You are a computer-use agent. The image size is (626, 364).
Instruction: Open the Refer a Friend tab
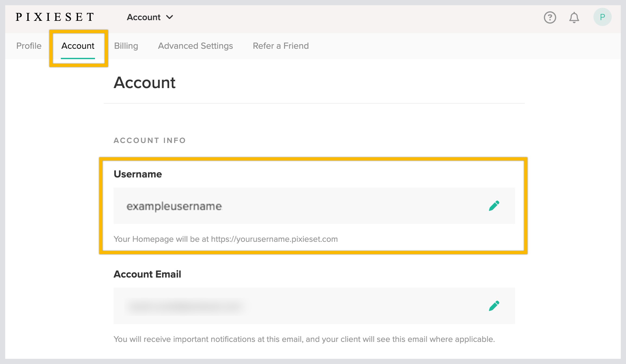pyautogui.click(x=281, y=46)
